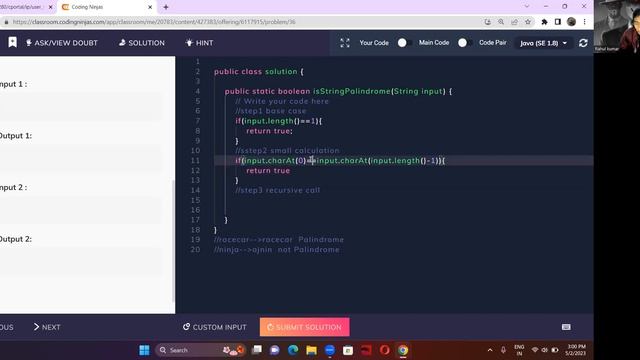Show hidden system tray icons

click(490, 350)
